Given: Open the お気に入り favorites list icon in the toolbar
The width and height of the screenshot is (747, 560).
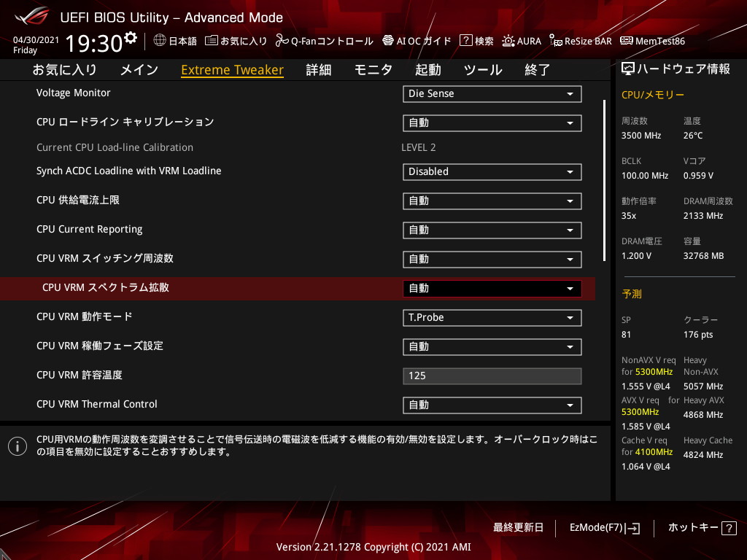Looking at the screenshot, I should pyautogui.click(x=211, y=41).
